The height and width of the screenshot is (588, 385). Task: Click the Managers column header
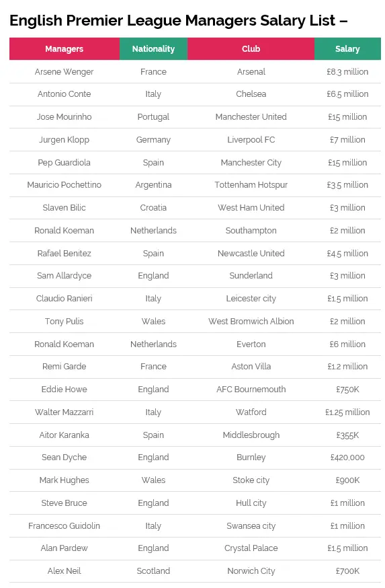point(65,48)
